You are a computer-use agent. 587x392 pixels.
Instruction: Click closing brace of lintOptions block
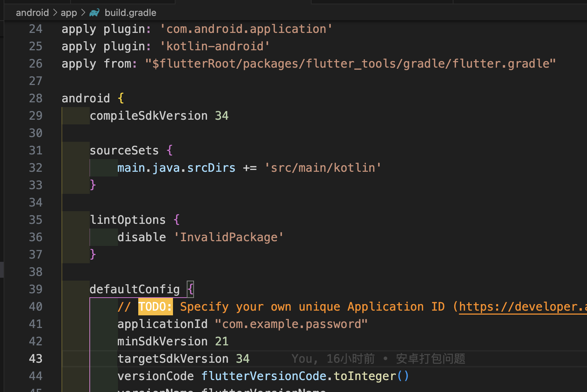93,255
